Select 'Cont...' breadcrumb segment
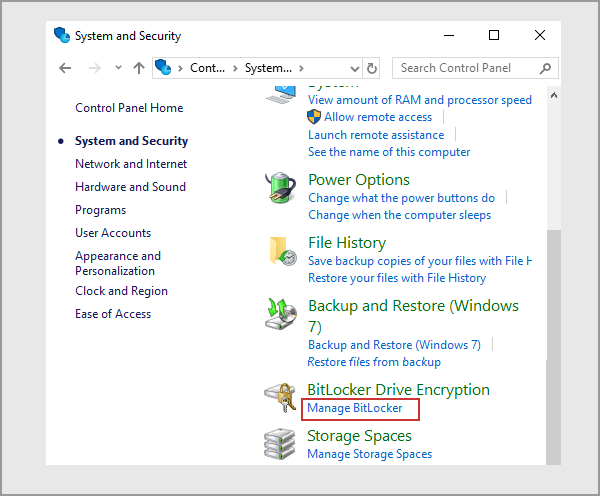This screenshot has width=600, height=496. 207,68
